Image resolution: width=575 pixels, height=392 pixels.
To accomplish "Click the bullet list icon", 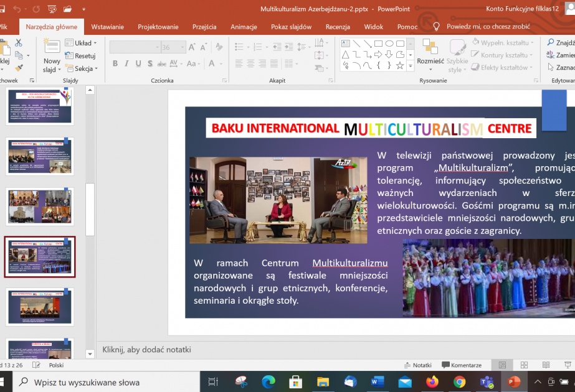I will [x=239, y=47].
